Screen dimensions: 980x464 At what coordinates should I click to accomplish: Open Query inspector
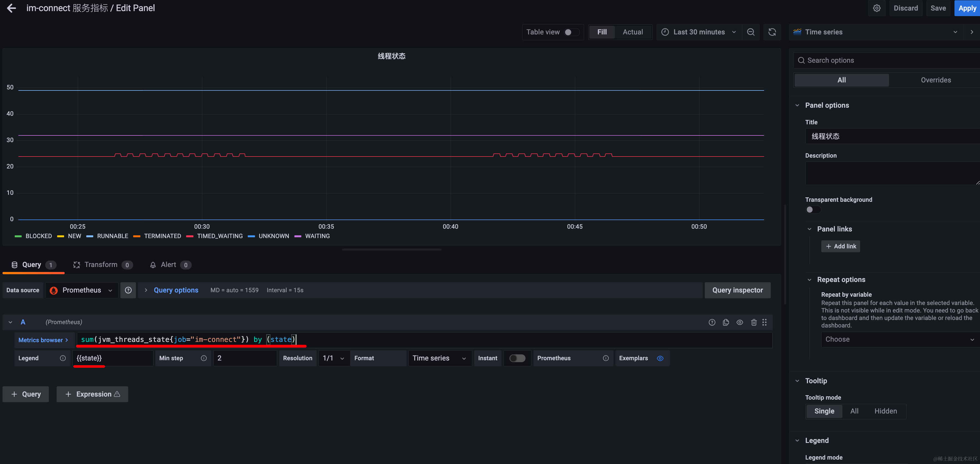coord(737,290)
